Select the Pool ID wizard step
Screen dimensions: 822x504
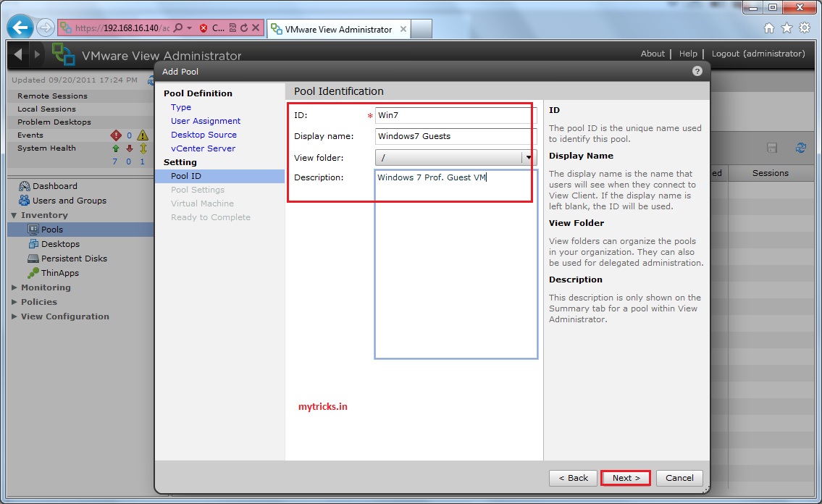point(219,176)
